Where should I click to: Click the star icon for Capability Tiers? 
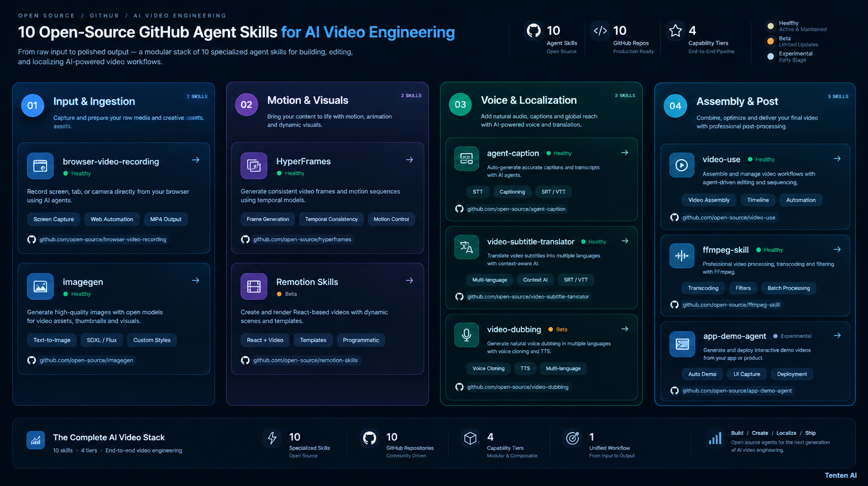point(676,30)
